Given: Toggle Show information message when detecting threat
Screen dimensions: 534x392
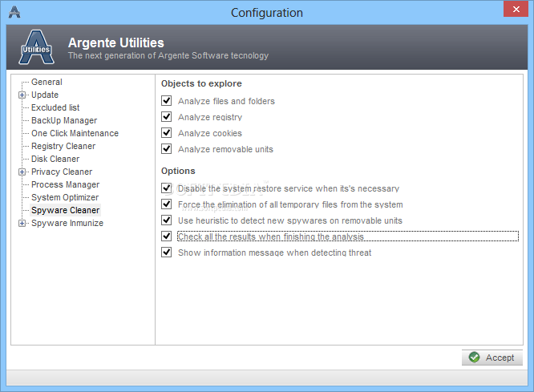Looking at the screenshot, I should click(166, 252).
